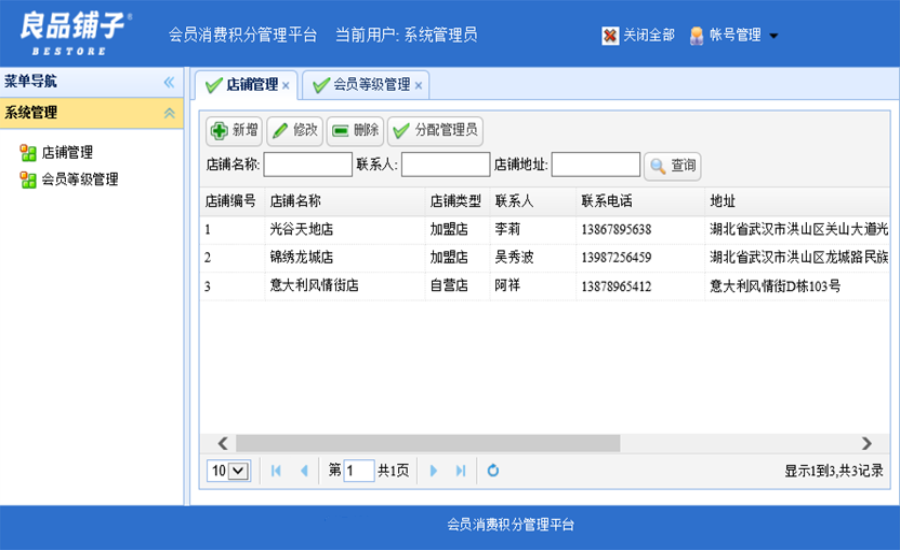
Task: Click contact name 阿祥
Action: pos(507,285)
